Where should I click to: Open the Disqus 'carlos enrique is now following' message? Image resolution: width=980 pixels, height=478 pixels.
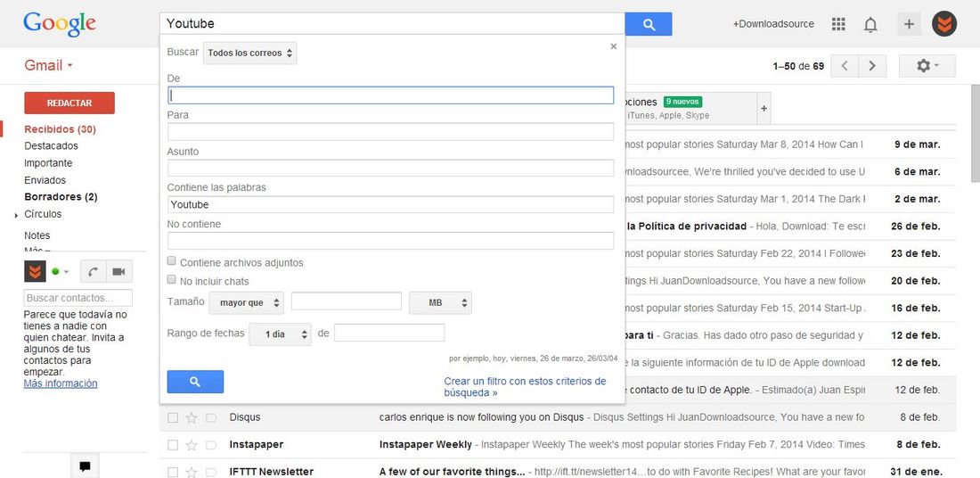tap(481, 417)
